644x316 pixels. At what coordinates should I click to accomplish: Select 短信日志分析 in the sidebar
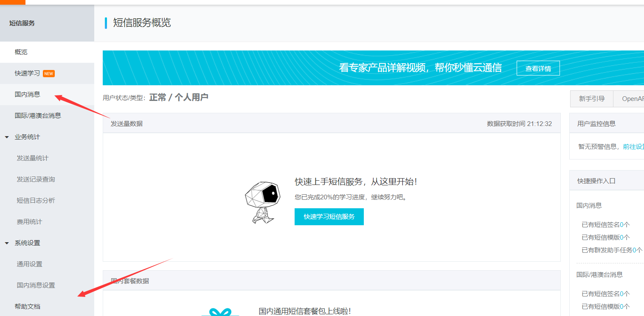point(36,201)
